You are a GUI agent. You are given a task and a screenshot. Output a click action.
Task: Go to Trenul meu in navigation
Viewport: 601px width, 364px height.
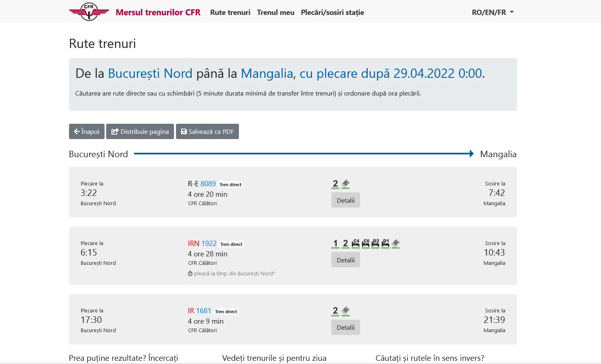[276, 12]
